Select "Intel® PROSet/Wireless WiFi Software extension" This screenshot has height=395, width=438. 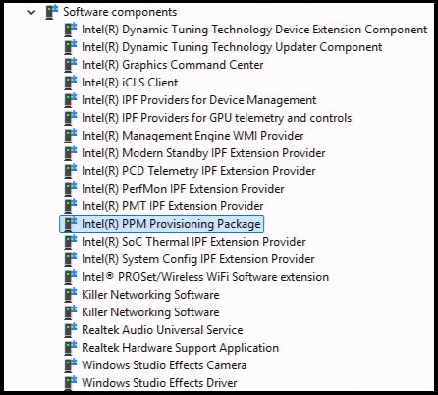point(205,277)
